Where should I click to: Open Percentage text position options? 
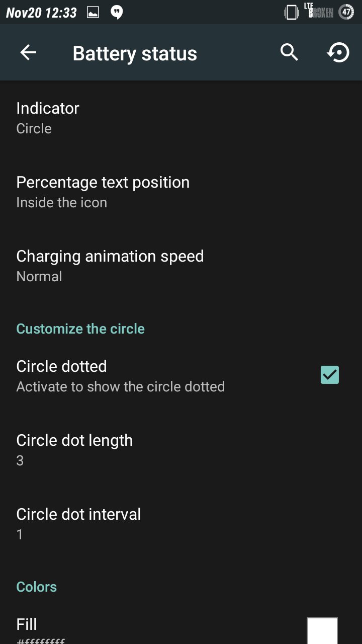(x=103, y=192)
